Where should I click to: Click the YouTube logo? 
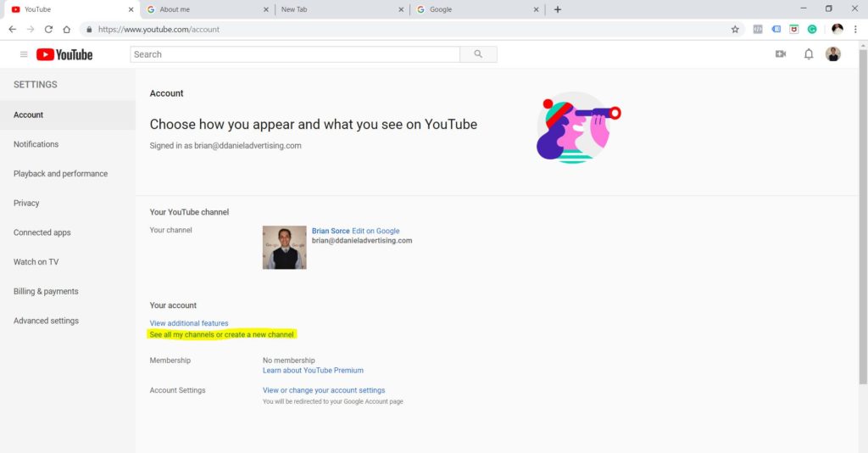tap(64, 54)
